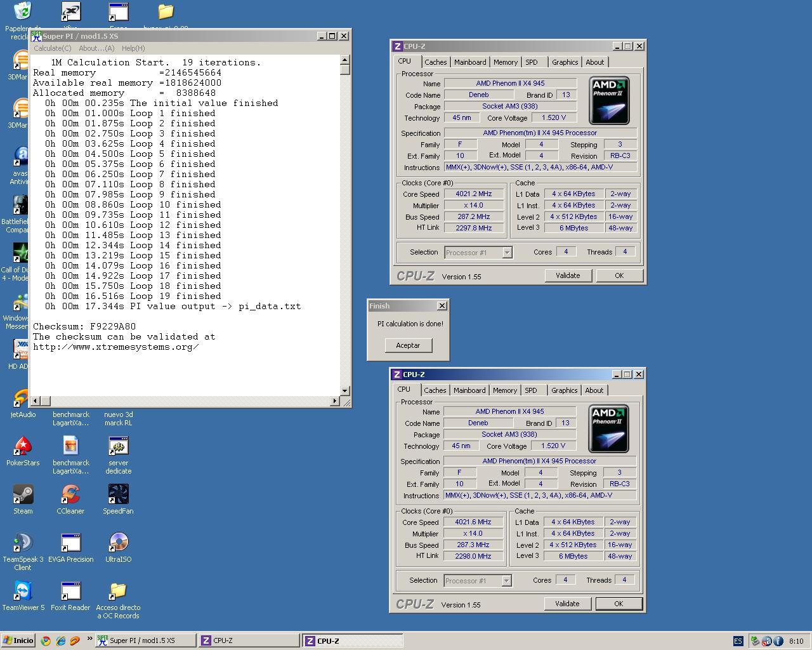Switch to SPD tab in lower CPU-Z
The width and height of the screenshot is (812, 650).
(x=531, y=390)
